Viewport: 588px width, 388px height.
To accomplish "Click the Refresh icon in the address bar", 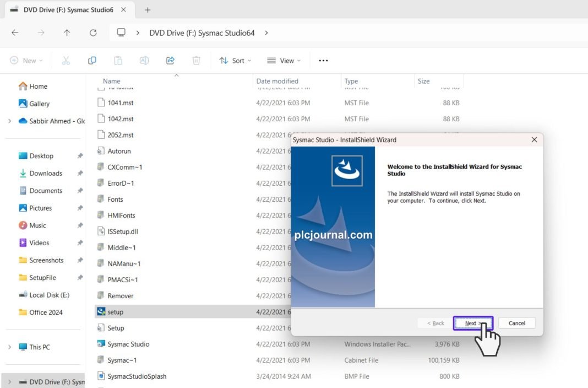I will [x=92, y=33].
